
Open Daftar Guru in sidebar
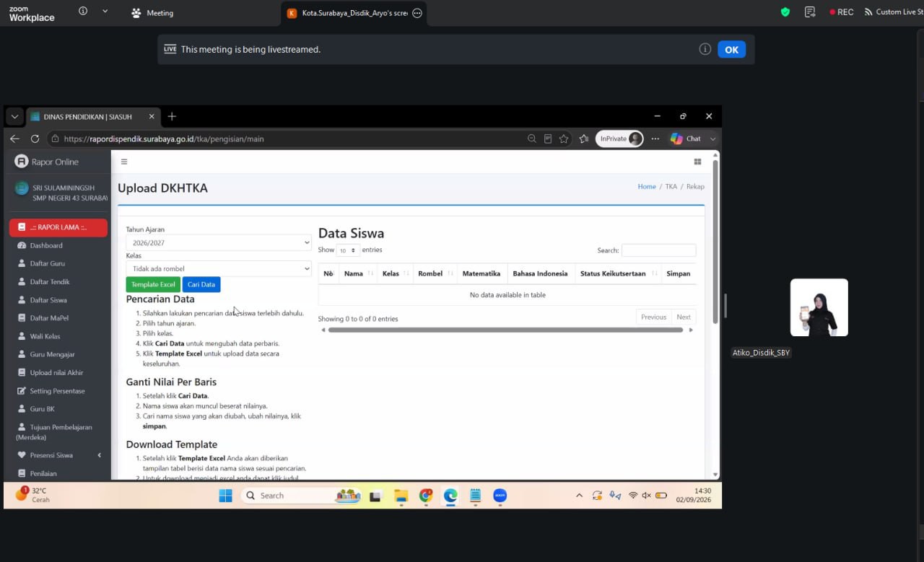[x=47, y=263]
